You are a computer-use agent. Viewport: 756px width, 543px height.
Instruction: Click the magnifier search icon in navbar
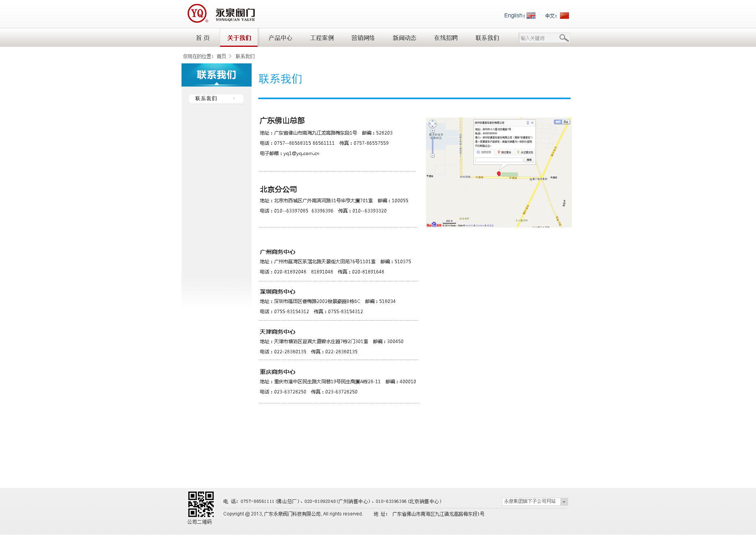[564, 38]
